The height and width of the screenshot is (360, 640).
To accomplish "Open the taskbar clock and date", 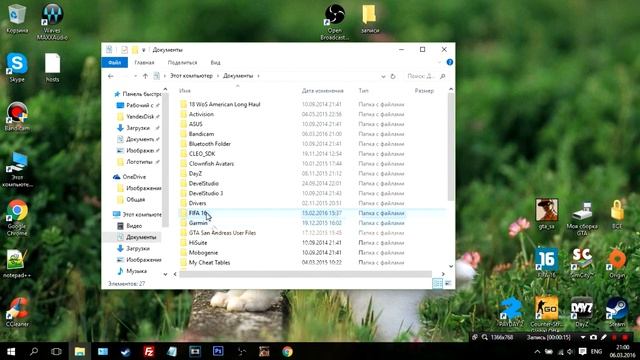I will pyautogui.click(x=622, y=351).
